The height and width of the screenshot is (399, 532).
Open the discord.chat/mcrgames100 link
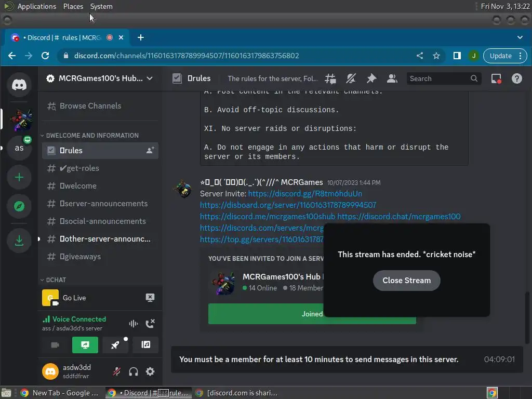[399, 217]
